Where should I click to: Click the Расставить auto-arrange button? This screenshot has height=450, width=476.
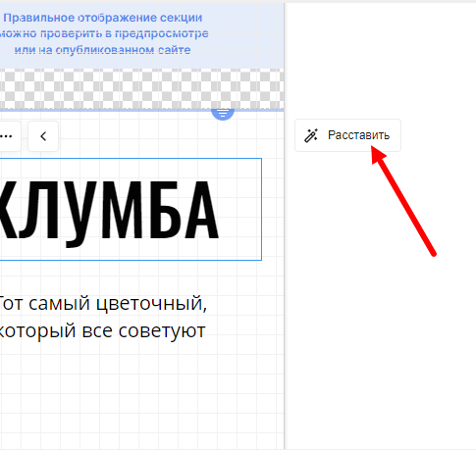pos(347,135)
